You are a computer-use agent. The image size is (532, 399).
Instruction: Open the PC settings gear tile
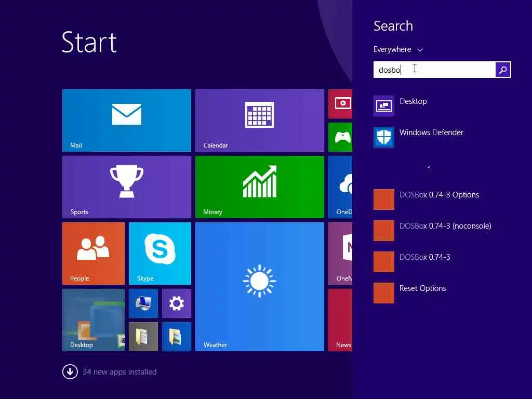177,303
